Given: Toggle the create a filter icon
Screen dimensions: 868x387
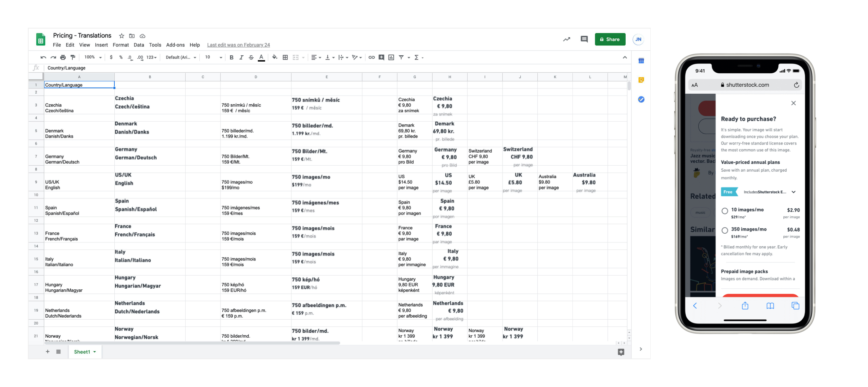Looking at the screenshot, I should coord(401,57).
